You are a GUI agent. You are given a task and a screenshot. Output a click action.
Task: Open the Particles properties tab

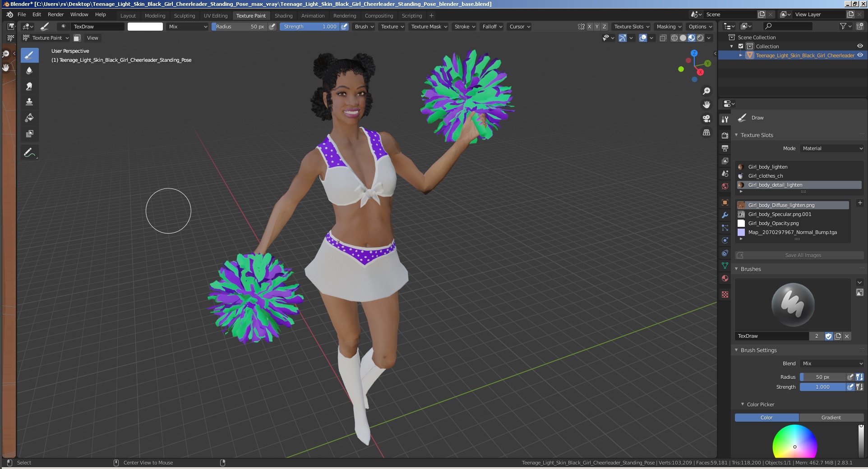point(725,228)
